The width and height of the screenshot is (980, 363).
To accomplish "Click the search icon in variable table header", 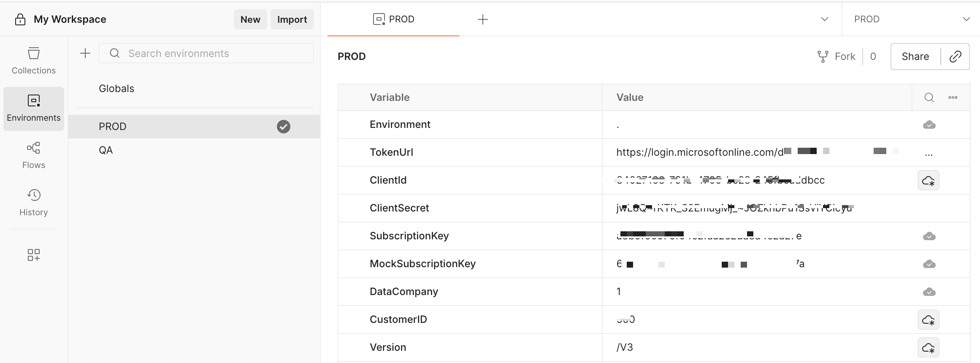I will [x=929, y=98].
